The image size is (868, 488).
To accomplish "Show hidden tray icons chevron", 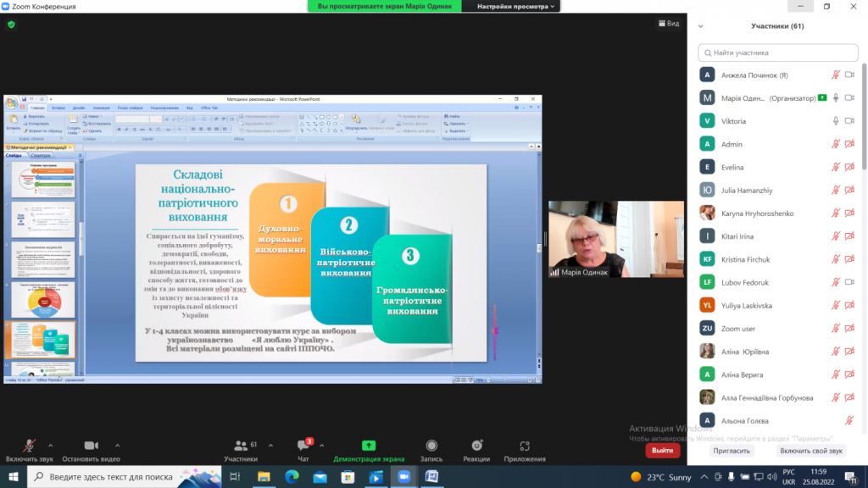I will [704, 477].
